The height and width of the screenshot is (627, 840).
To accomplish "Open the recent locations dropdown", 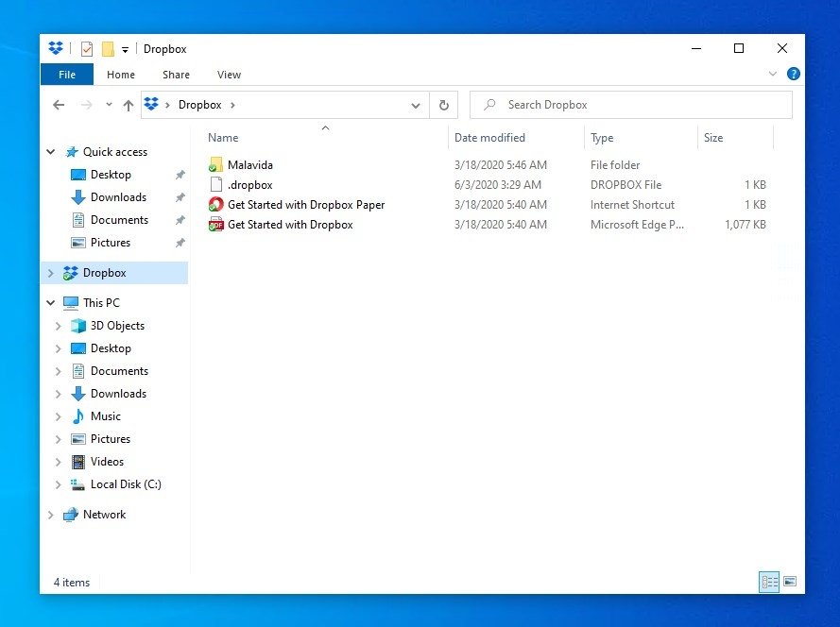I will point(109,105).
